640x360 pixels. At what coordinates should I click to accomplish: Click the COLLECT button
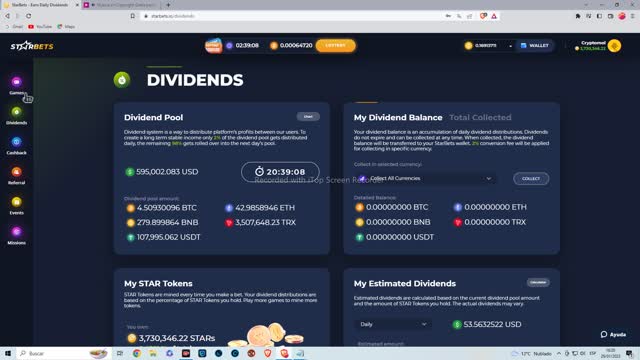click(531, 179)
